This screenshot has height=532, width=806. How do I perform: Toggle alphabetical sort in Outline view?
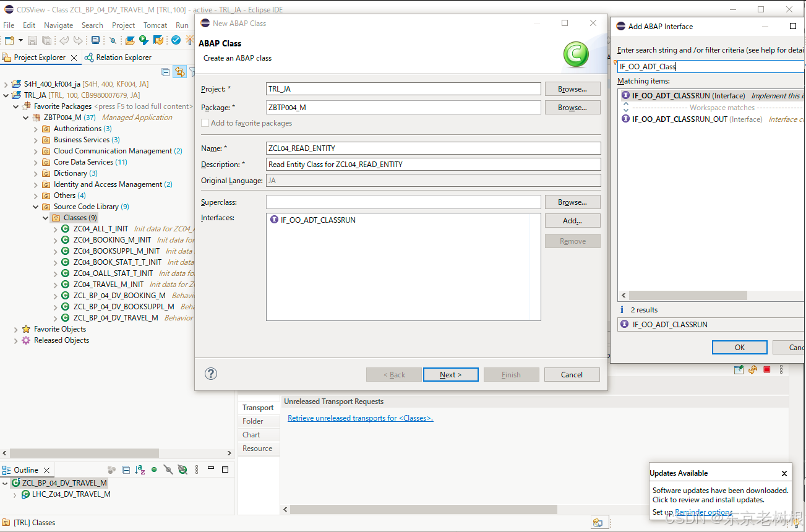140,470
